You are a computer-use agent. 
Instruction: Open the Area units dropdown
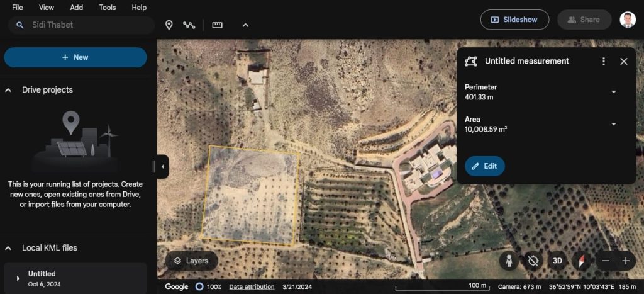[x=614, y=124]
